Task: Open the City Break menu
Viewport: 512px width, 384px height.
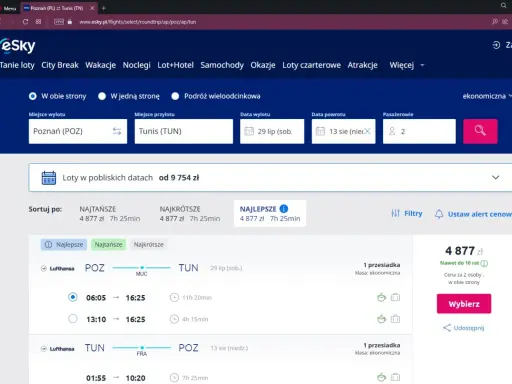Action: pyautogui.click(x=60, y=65)
